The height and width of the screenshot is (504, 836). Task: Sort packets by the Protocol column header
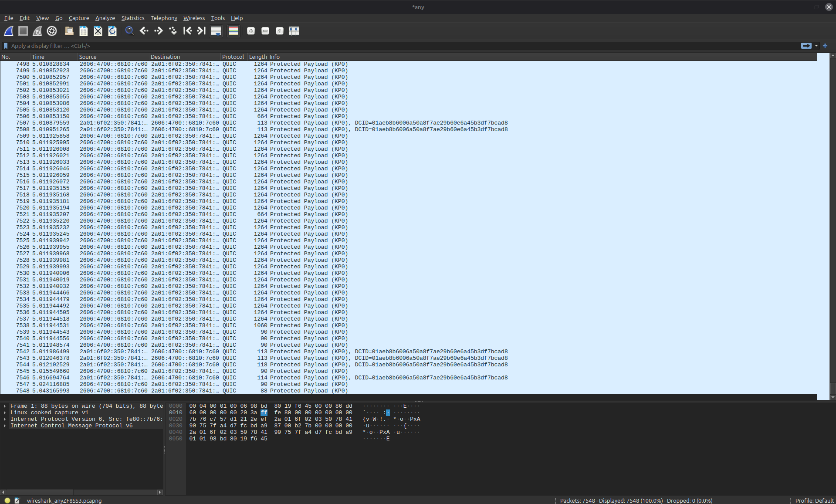click(234, 57)
